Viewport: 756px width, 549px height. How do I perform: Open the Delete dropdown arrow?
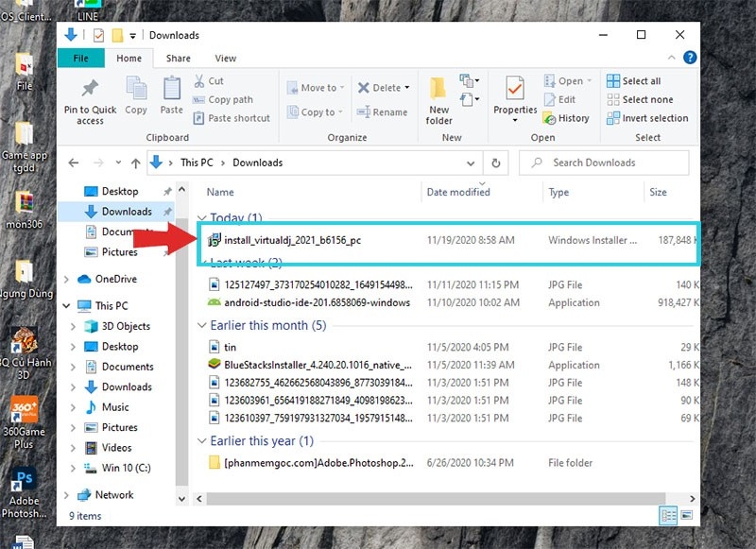point(407,88)
